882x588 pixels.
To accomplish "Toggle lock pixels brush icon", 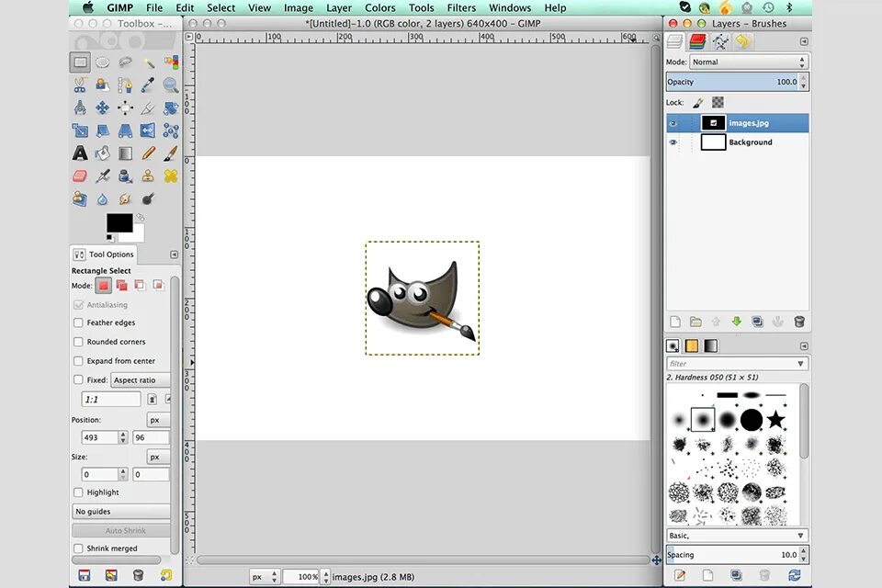I will click(x=698, y=102).
